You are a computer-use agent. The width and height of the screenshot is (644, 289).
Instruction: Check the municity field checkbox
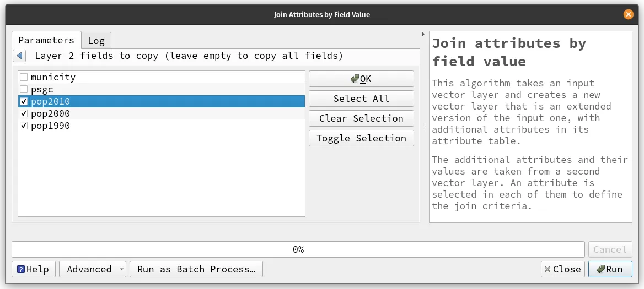coord(24,77)
